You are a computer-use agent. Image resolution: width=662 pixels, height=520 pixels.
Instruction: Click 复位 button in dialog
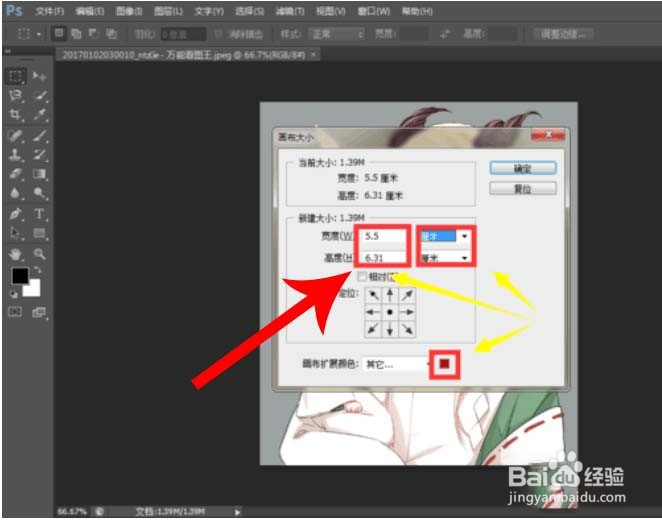click(x=523, y=189)
